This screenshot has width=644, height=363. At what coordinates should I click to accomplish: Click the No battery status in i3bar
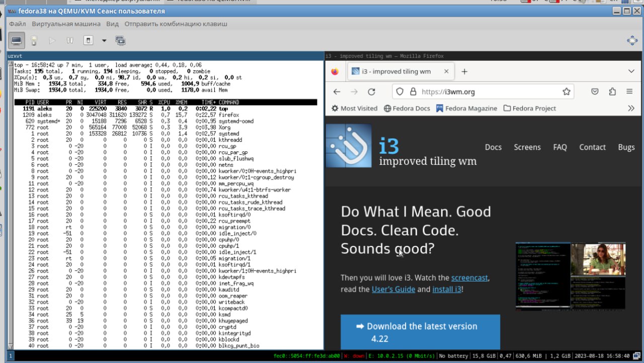click(453, 356)
